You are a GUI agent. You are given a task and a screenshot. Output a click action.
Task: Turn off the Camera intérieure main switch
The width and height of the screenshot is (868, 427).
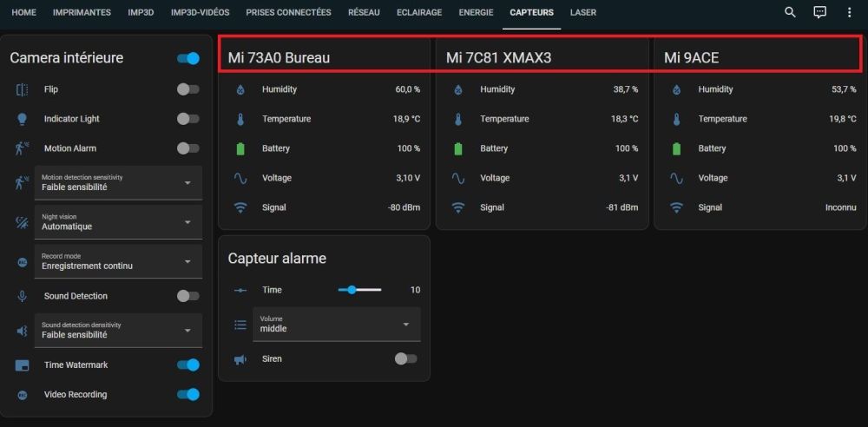[x=188, y=58]
